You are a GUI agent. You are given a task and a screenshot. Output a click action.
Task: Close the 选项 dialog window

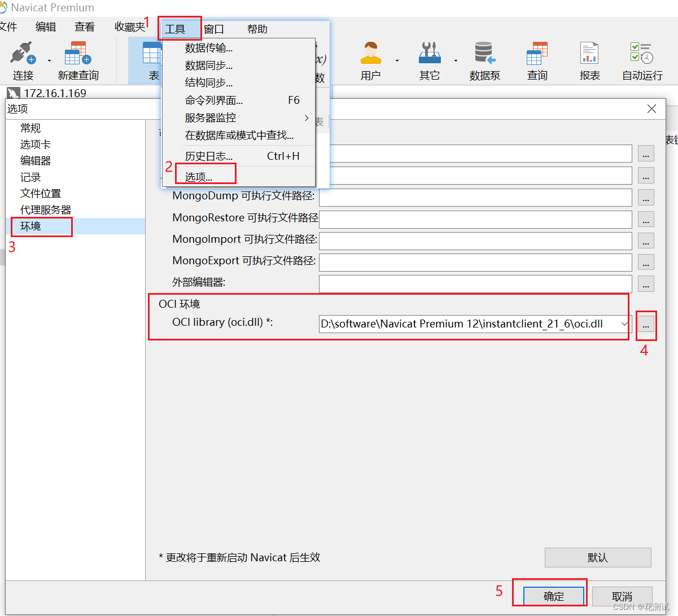[651, 109]
